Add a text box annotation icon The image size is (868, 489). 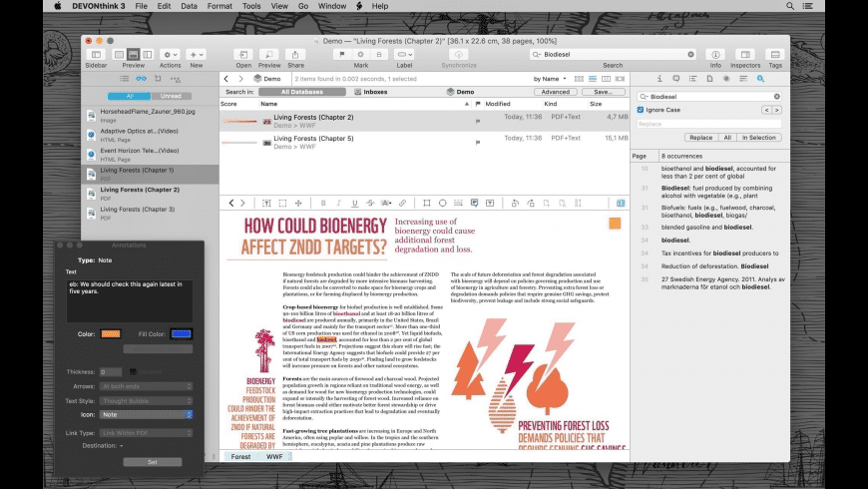click(490, 204)
